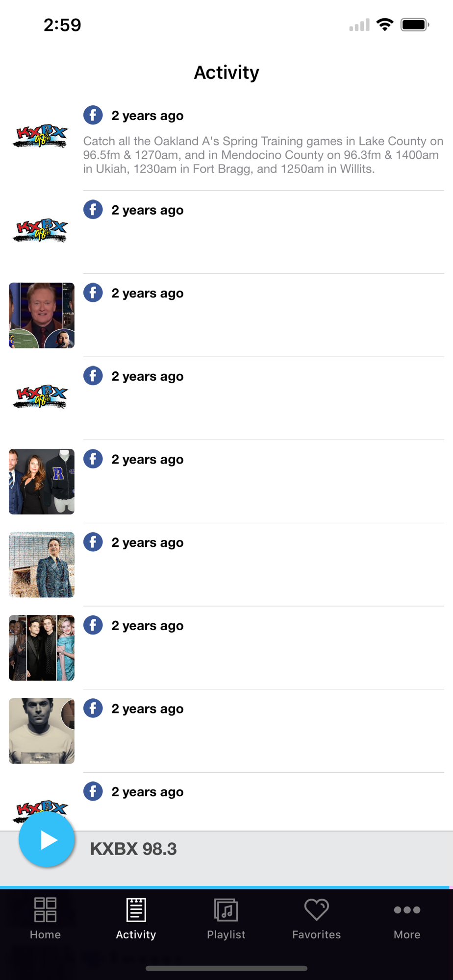Open the Conan O'Brien thumbnail post
The height and width of the screenshot is (980, 453).
pos(42,315)
